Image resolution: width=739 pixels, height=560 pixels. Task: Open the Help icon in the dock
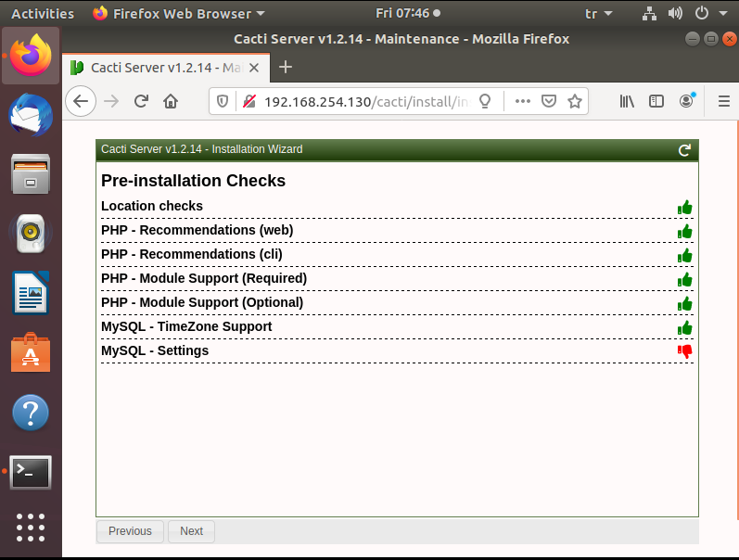click(31, 413)
